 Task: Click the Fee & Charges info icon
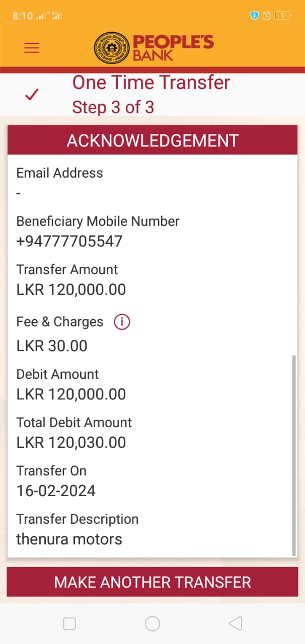point(122,322)
